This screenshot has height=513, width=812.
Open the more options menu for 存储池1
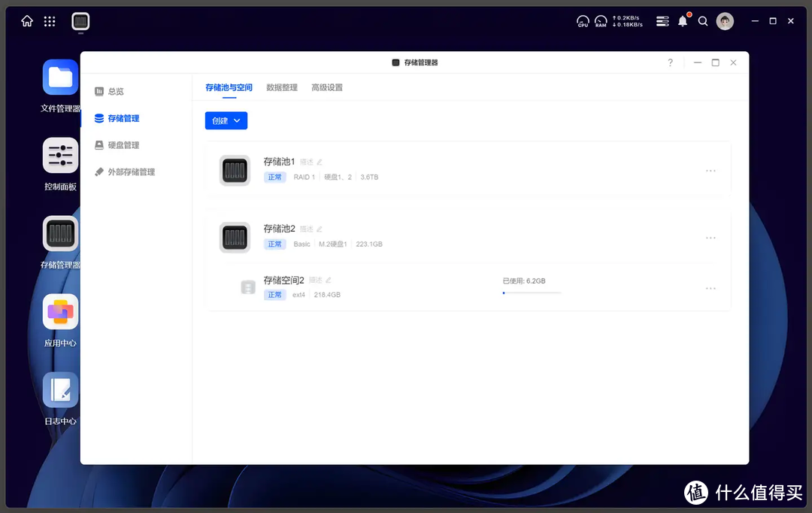pos(710,171)
